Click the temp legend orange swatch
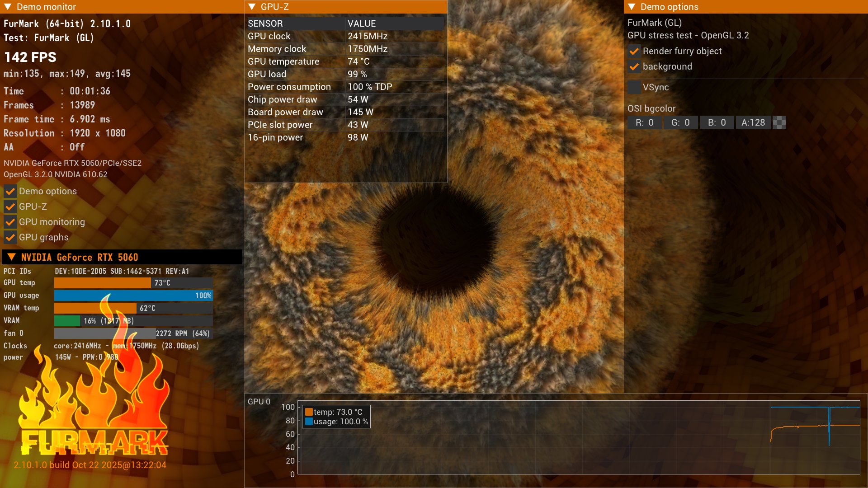 [309, 412]
